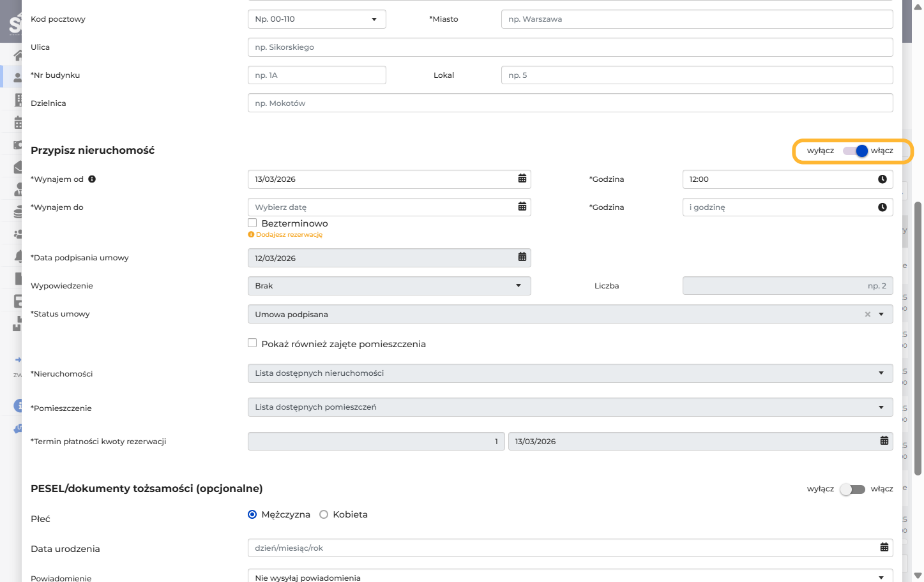The width and height of the screenshot is (924, 582).
Task: Open calendar picker for Wynajem od date
Action: pyautogui.click(x=522, y=179)
